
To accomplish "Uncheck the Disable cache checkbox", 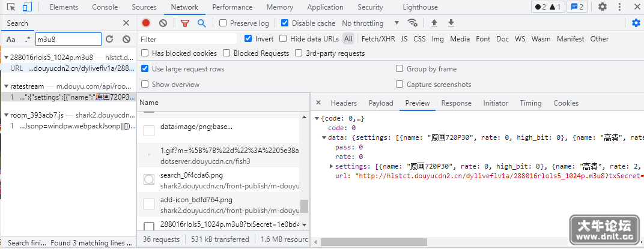I will click(x=285, y=23).
